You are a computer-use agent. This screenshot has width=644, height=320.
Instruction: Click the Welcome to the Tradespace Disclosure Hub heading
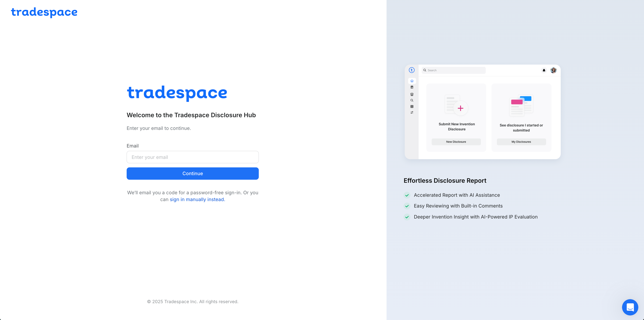coord(191,115)
